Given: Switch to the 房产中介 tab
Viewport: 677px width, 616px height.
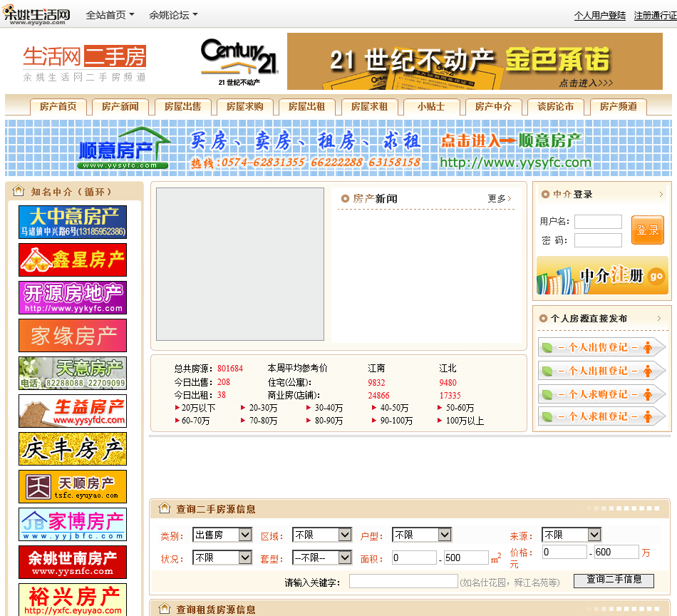Looking at the screenshot, I should (493, 107).
